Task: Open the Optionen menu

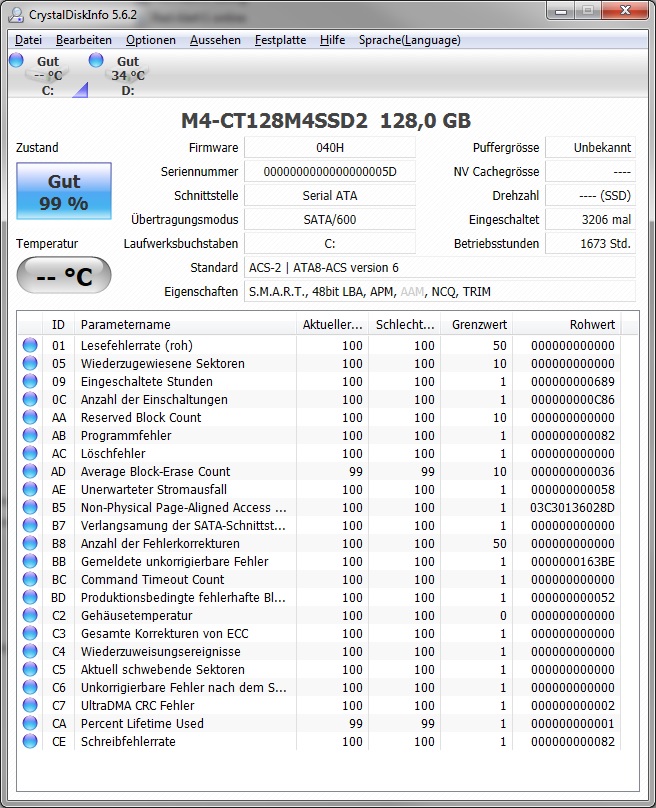Action: (x=150, y=40)
